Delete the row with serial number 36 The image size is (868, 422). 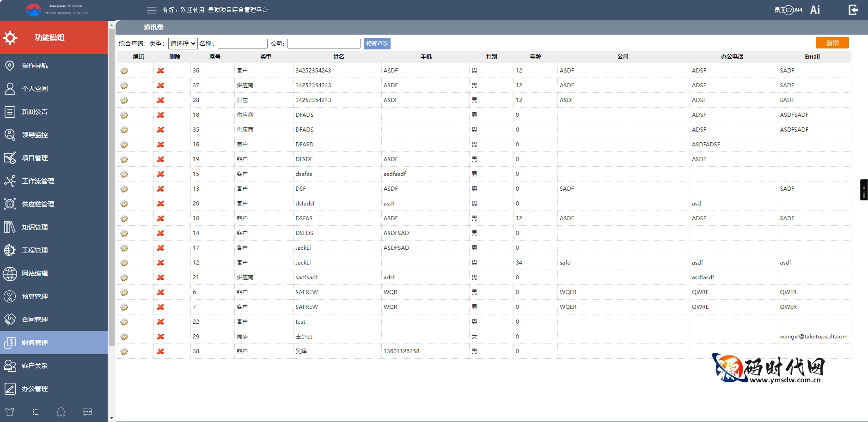(x=160, y=71)
